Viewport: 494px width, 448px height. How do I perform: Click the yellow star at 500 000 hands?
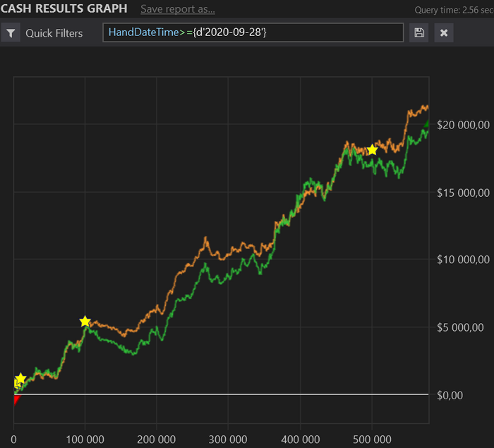click(x=373, y=150)
